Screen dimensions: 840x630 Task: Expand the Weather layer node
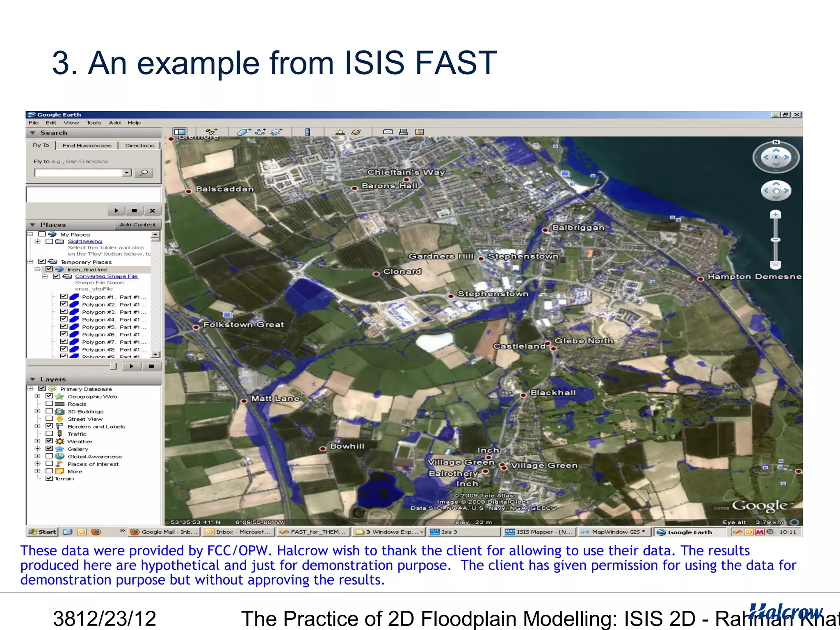click(x=38, y=441)
